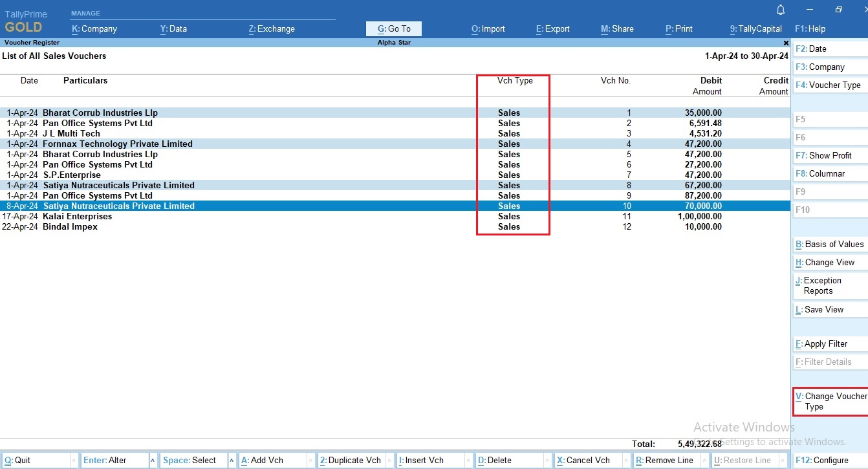Click Print in the top bar

click(x=678, y=28)
